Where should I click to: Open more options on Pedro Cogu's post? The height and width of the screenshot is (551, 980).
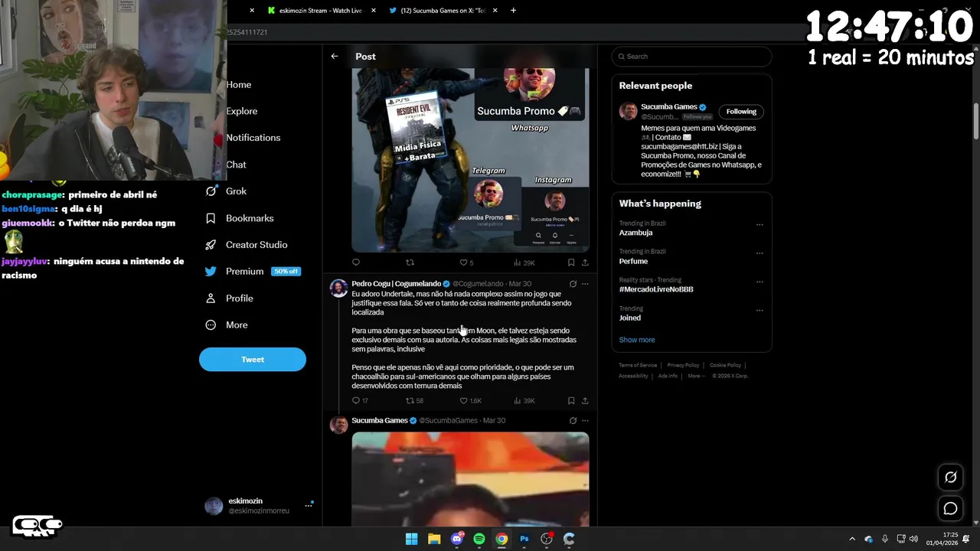coord(585,284)
